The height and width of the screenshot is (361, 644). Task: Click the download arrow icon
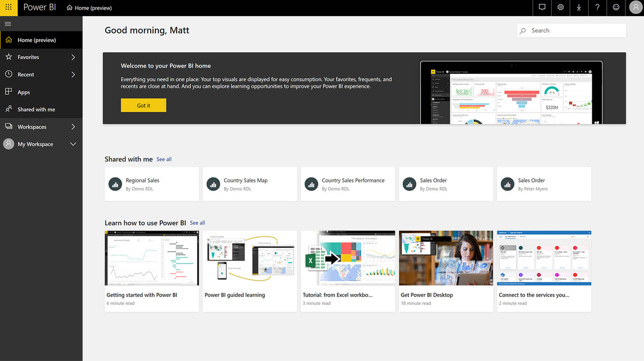click(x=579, y=8)
